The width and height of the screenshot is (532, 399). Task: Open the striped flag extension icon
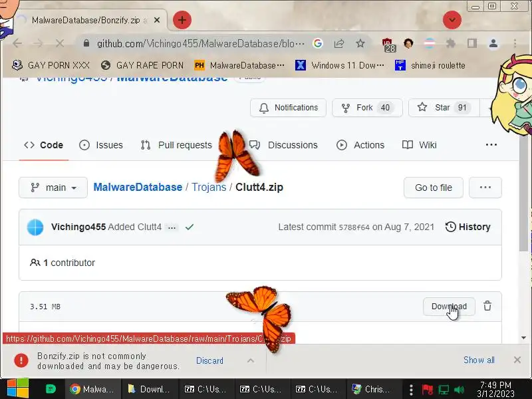click(x=430, y=43)
